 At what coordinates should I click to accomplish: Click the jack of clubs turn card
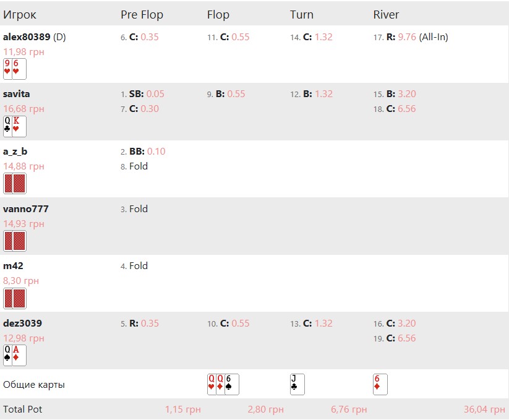coord(297,384)
